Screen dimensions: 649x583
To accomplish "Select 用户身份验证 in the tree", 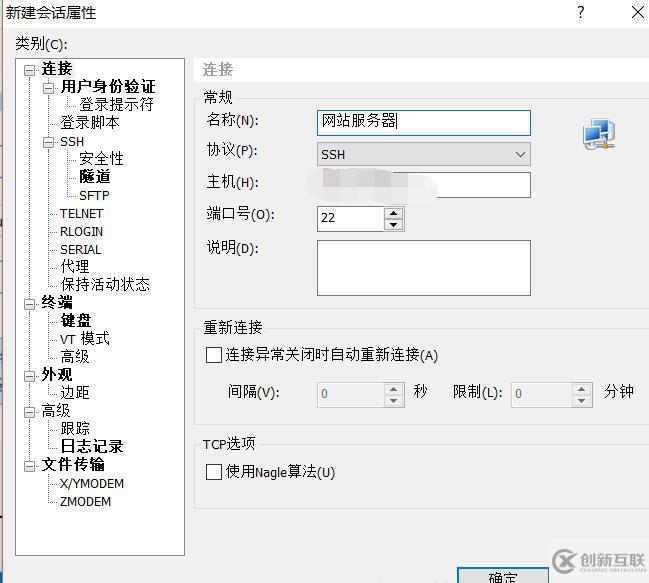I will pos(108,87).
